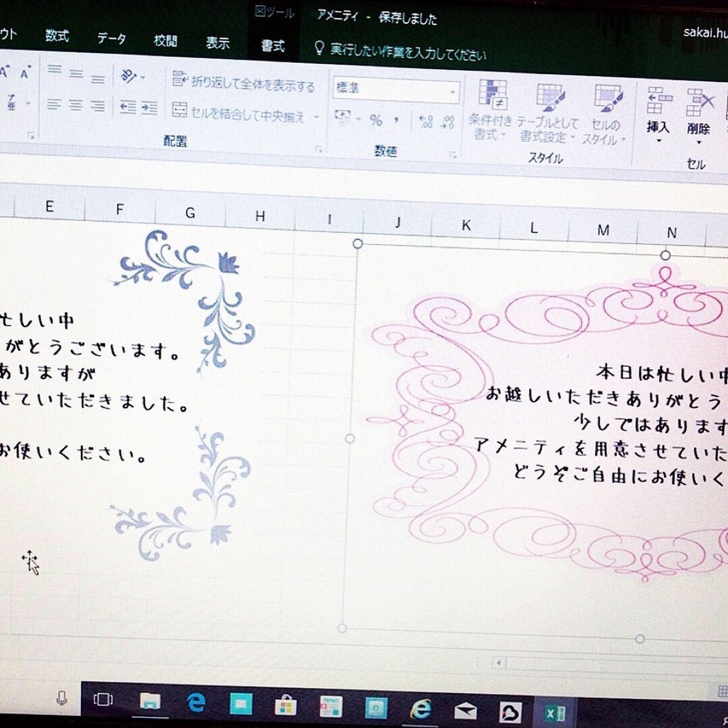Apply percent style number format
This screenshot has width=728, height=728.
[376, 120]
